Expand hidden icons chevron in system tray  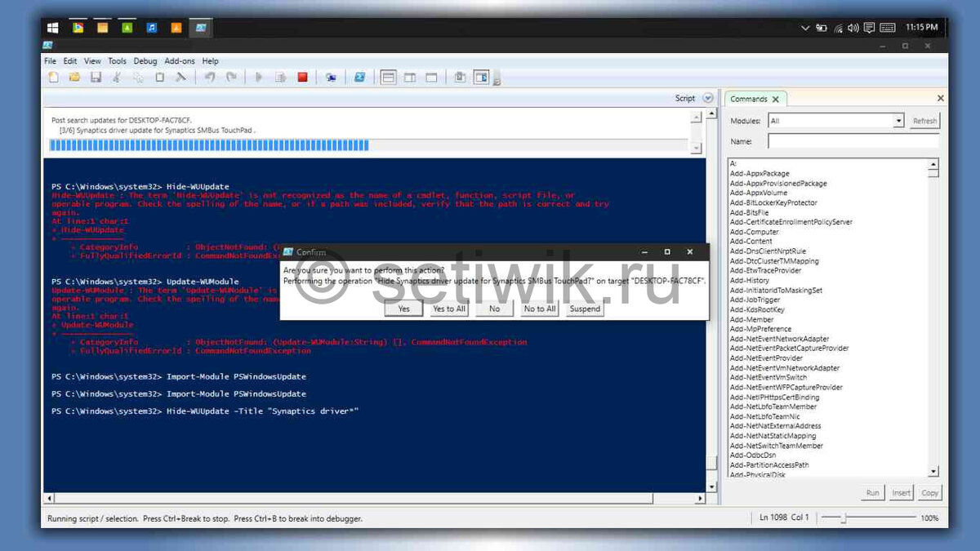tap(806, 27)
